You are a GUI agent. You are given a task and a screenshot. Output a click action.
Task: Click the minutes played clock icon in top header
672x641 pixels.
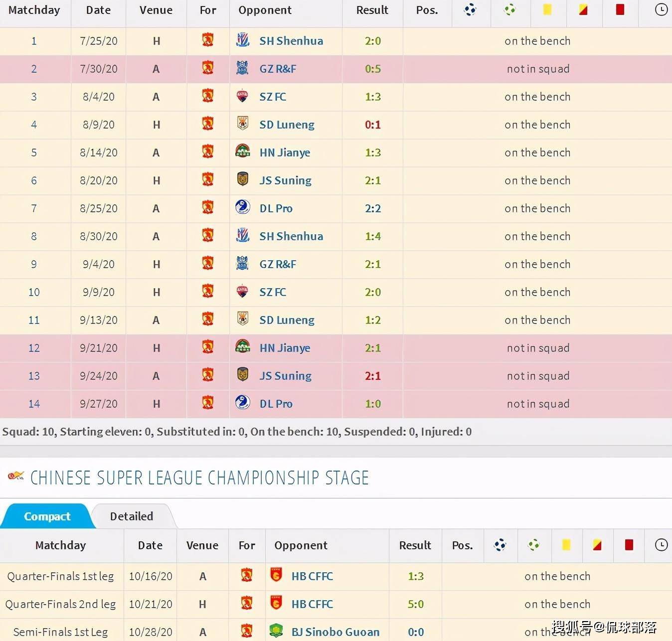point(661,10)
